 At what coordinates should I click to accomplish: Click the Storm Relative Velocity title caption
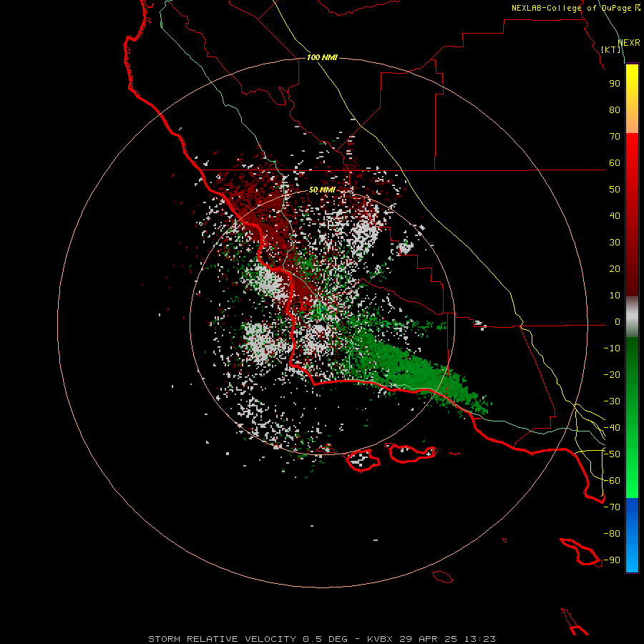[x=322, y=639]
